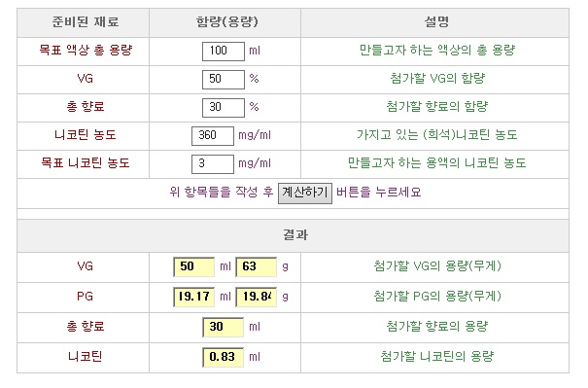Screen dimensions: 588x388
Task: Click the 총 향료 percentage input showing 30
Action: pyautogui.click(x=224, y=107)
